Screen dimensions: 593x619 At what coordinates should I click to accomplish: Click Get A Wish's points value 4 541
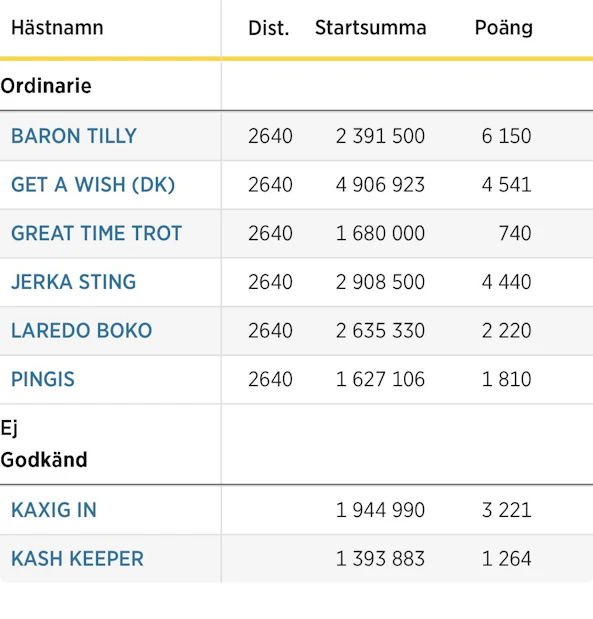[507, 185]
